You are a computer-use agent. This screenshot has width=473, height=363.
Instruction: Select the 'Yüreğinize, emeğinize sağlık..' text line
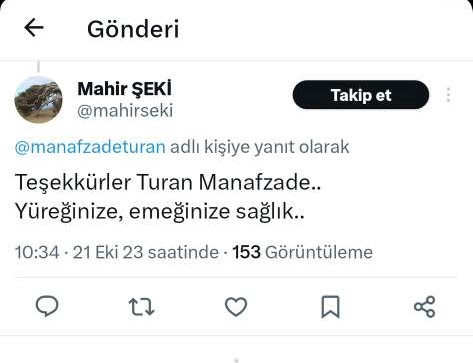click(x=160, y=211)
